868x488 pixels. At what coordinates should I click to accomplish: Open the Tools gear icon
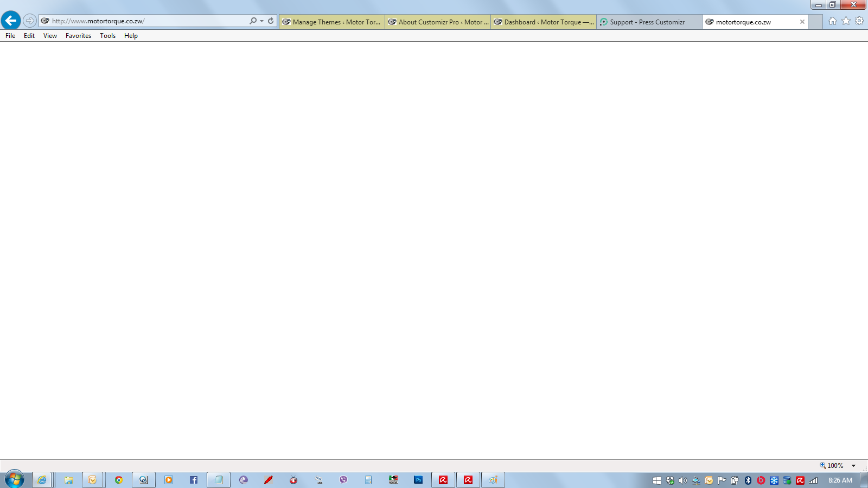(859, 21)
